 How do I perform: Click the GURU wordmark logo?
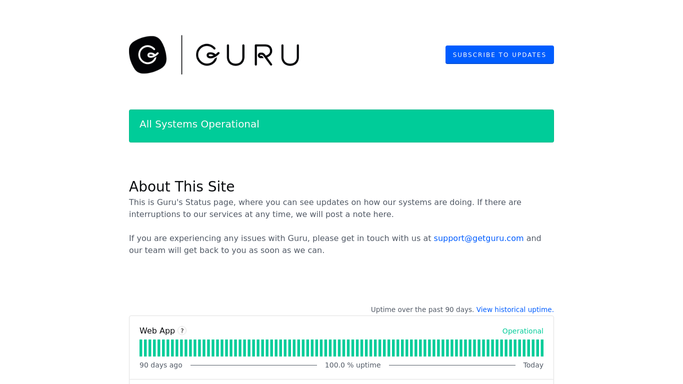247,55
